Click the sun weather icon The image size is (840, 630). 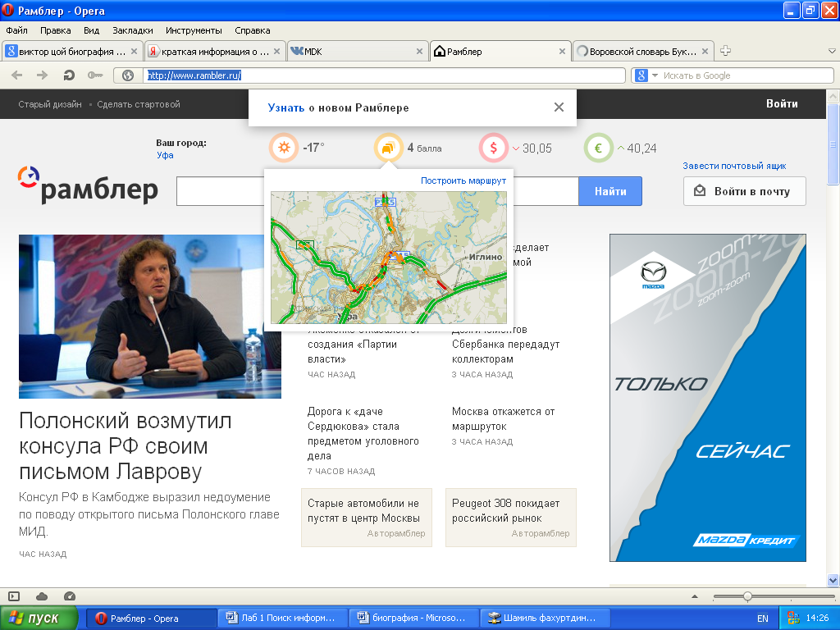[x=284, y=148]
